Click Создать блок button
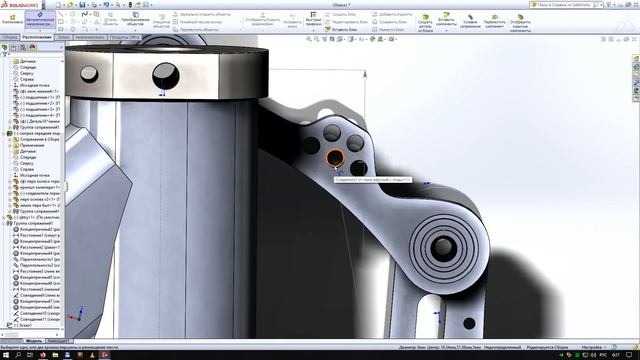This screenshot has height=360, width=640. (341, 14)
